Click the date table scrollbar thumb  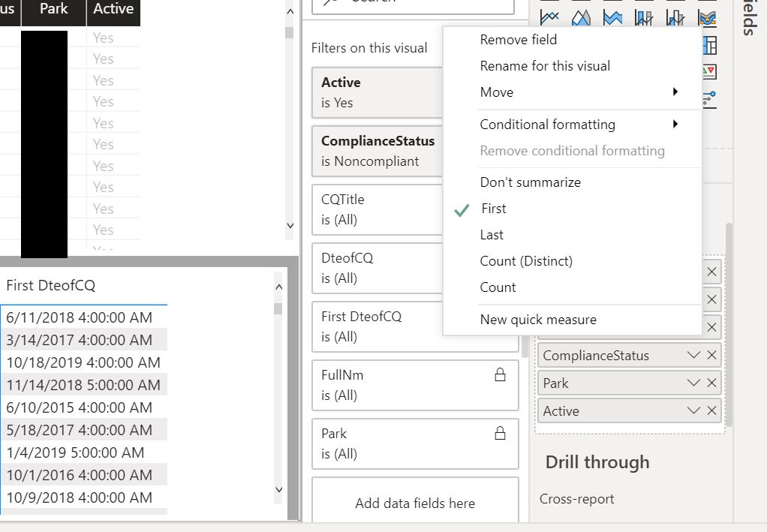tap(278, 308)
